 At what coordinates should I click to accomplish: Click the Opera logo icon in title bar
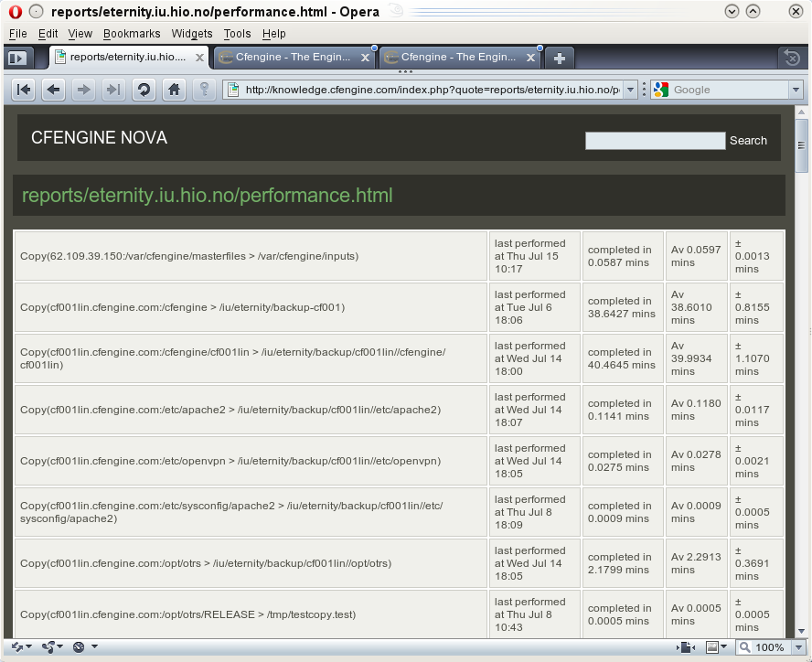click(16, 11)
